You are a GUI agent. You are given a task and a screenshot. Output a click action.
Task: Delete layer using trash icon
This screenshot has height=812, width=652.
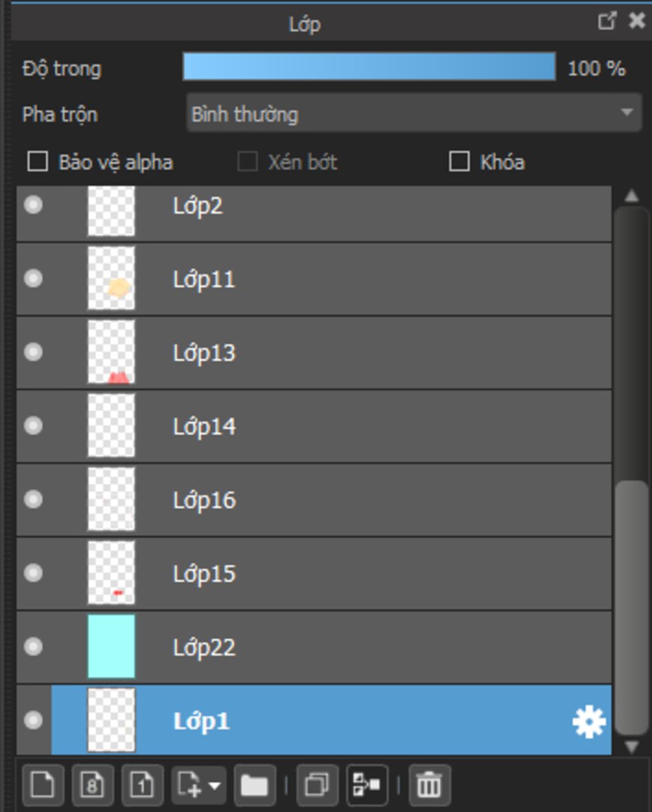pyautogui.click(x=429, y=785)
